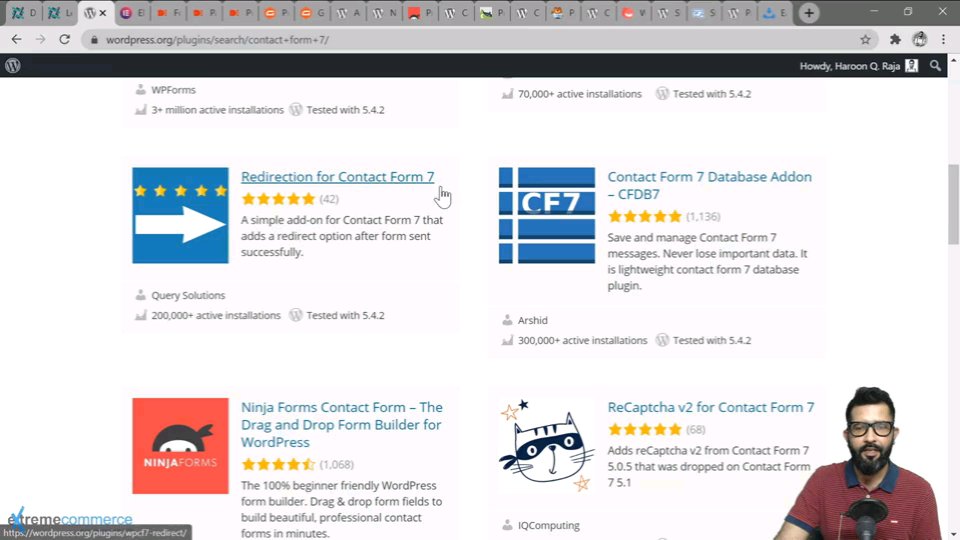
Task: Click "300,000+ active installations" text
Action: (x=582, y=340)
